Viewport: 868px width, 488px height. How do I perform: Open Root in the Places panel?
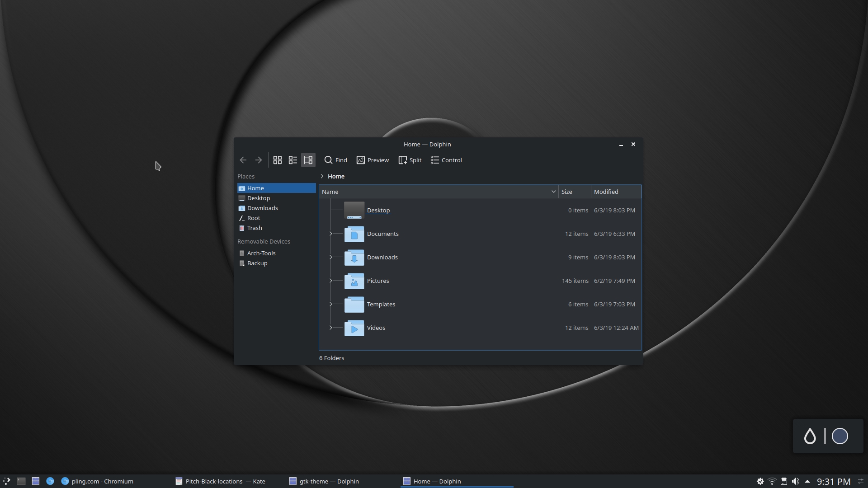pos(277,218)
